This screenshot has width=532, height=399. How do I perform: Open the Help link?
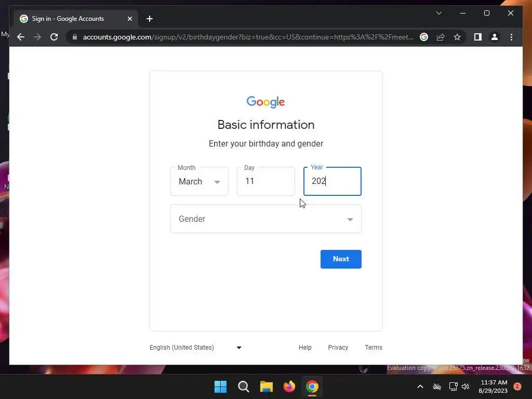coord(305,348)
